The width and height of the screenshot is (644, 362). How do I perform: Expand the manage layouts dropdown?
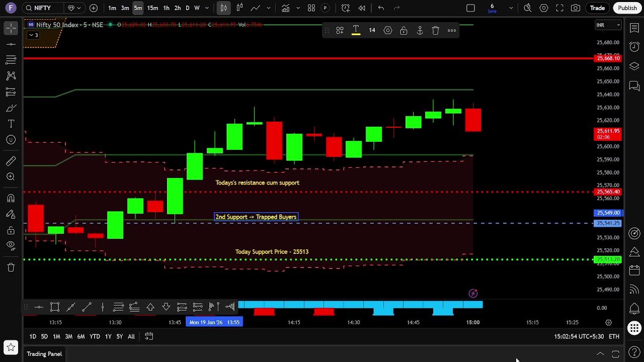pyautogui.click(x=511, y=8)
